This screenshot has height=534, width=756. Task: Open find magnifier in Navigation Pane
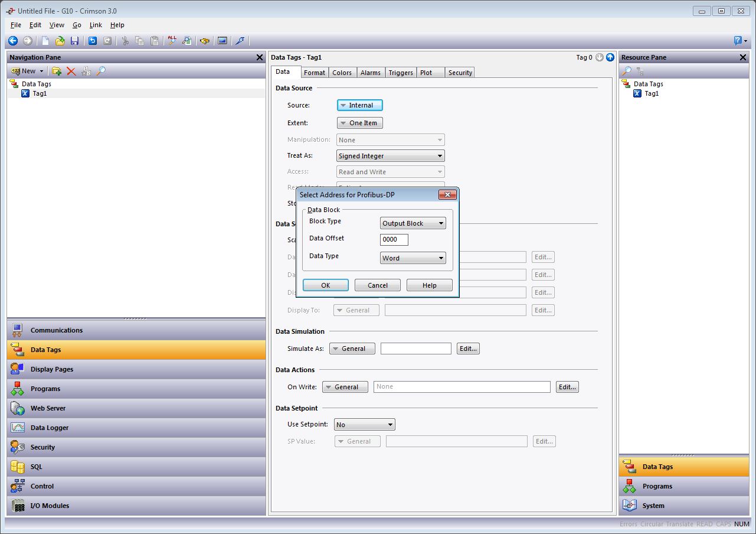[x=101, y=71]
